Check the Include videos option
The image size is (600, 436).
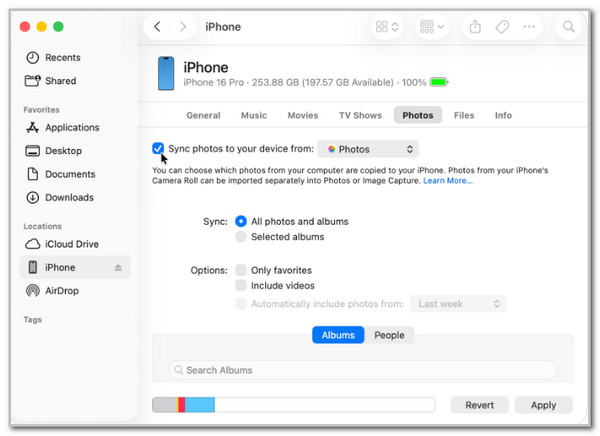pos(240,286)
